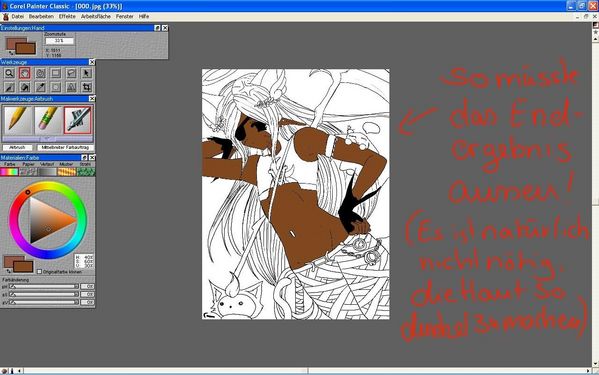Switch to the Farbe materials tab
This screenshot has height=375, width=599.
click(10, 164)
